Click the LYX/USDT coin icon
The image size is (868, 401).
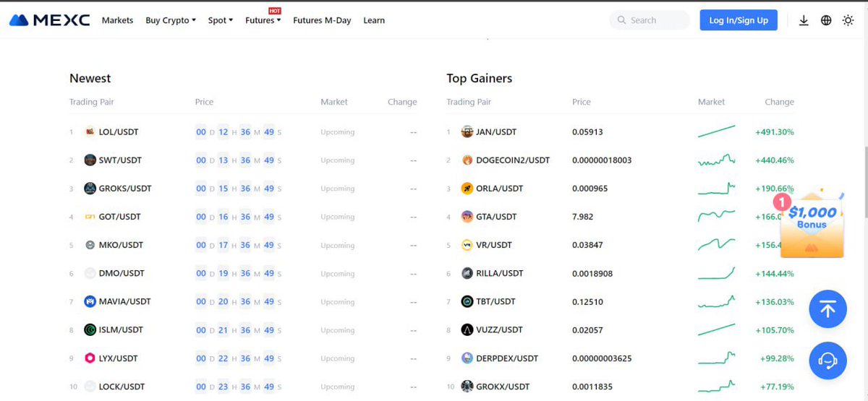coord(90,358)
